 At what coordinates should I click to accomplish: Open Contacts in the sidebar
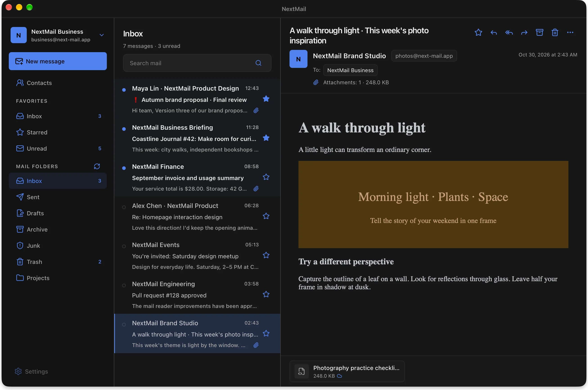click(58, 83)
